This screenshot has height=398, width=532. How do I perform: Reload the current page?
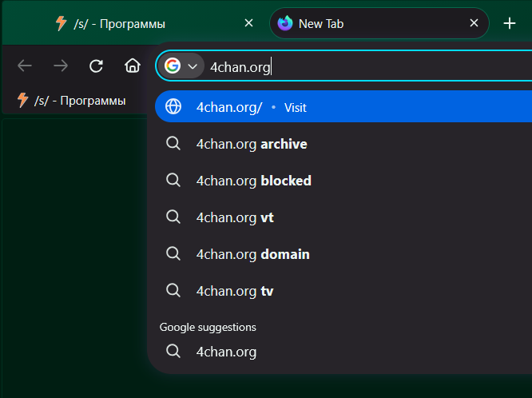pyautogui.click(x=97, y=66)
